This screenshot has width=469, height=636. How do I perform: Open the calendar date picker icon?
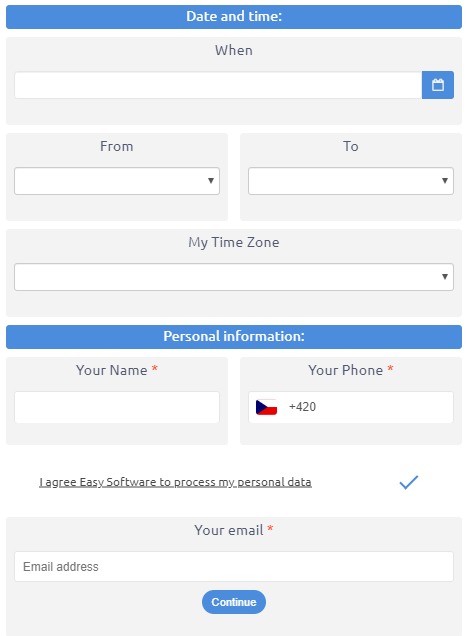(438, 85)
